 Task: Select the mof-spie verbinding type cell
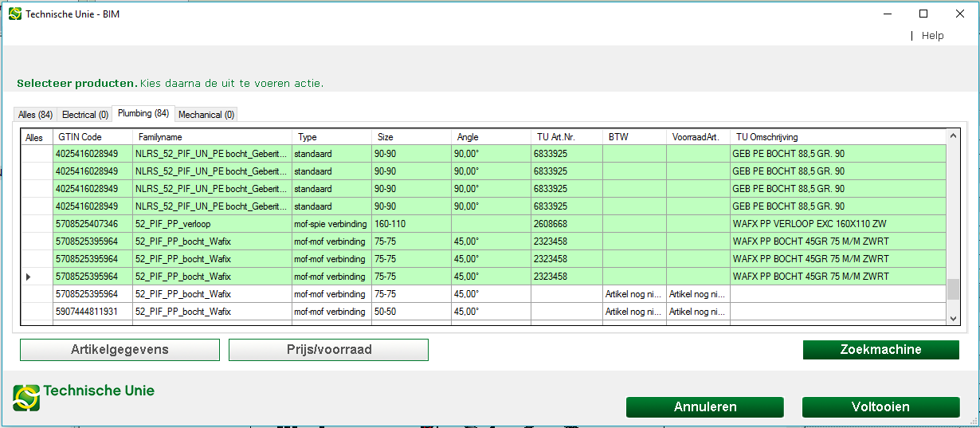coord(331,224)
